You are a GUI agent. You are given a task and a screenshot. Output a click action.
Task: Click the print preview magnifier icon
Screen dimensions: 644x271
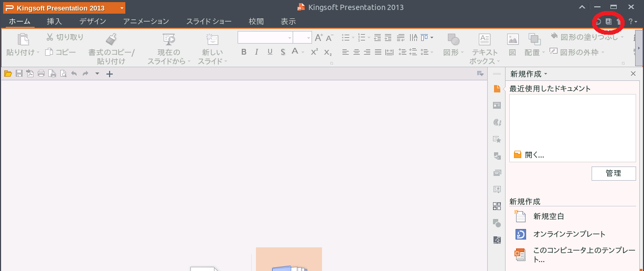click(x=63, y=74)
